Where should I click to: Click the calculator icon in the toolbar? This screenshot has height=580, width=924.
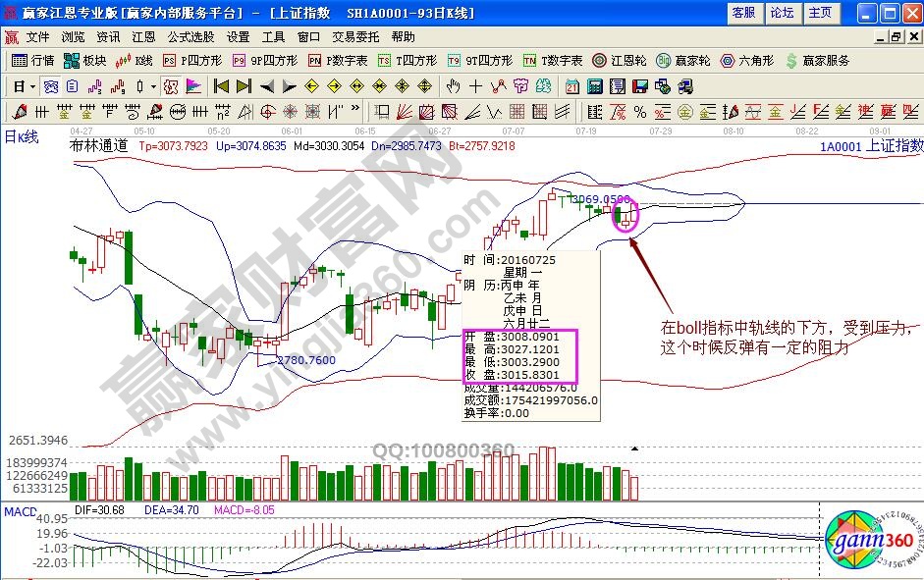coord(594,86)
